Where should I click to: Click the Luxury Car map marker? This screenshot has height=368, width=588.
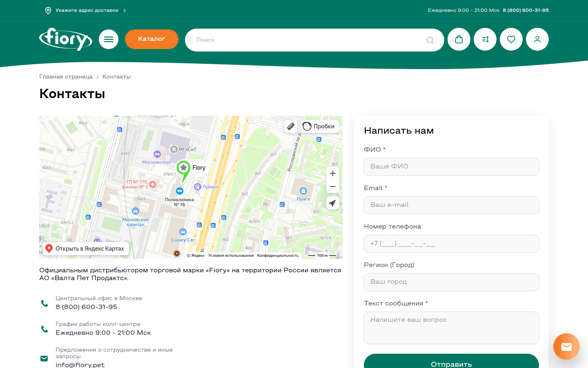pos(183,232)
